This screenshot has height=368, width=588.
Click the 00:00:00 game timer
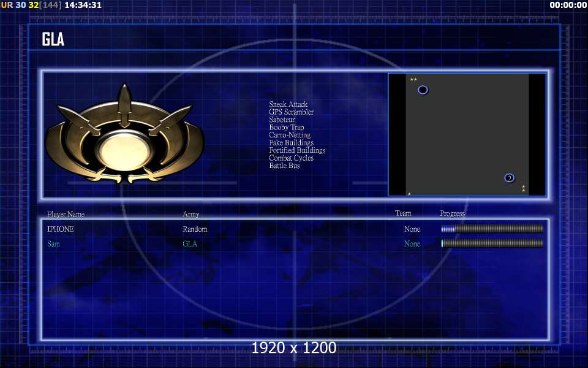tap(568, 5)
